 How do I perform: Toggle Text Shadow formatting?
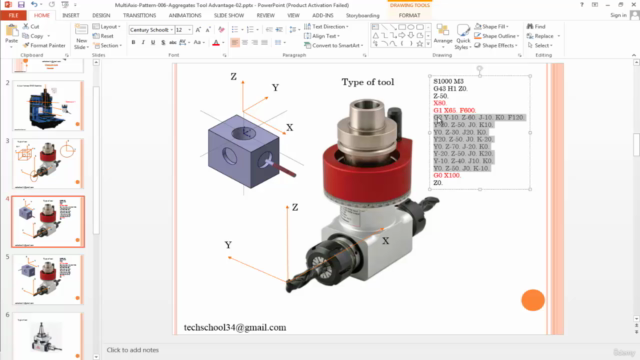(x=163, y=42)
